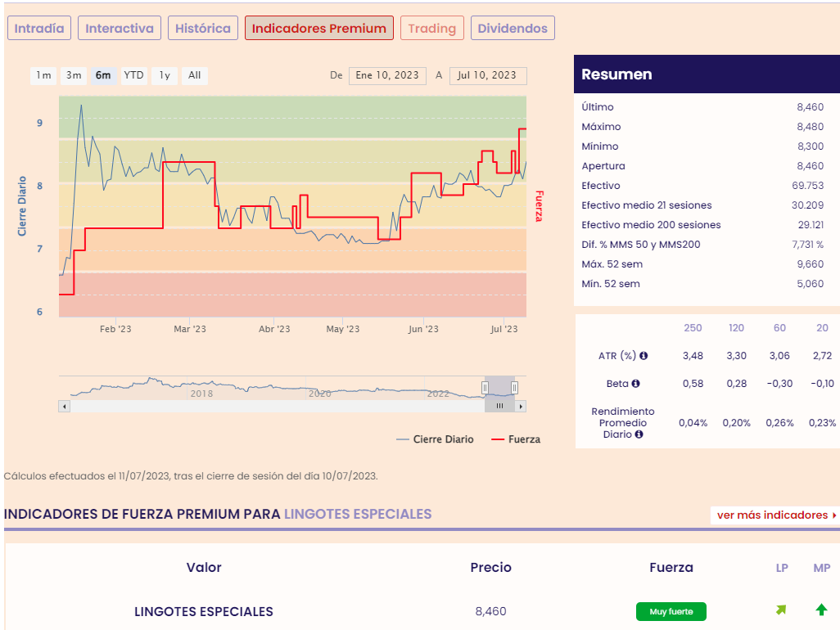This screenshot has height=630, width=840.
Task: Click the 'Muy fuerte' green badge
Action: tap(671, 611)
